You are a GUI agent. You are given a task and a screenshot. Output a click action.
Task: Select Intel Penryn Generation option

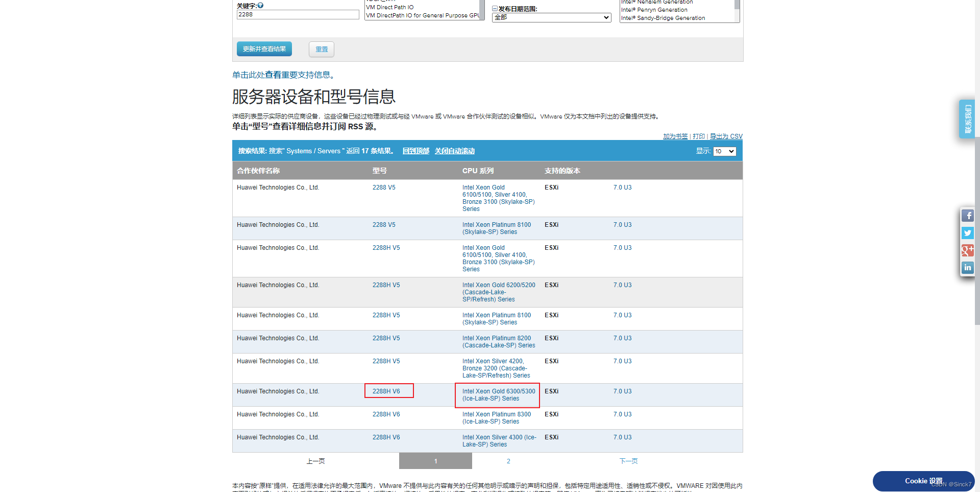point(654,10)
